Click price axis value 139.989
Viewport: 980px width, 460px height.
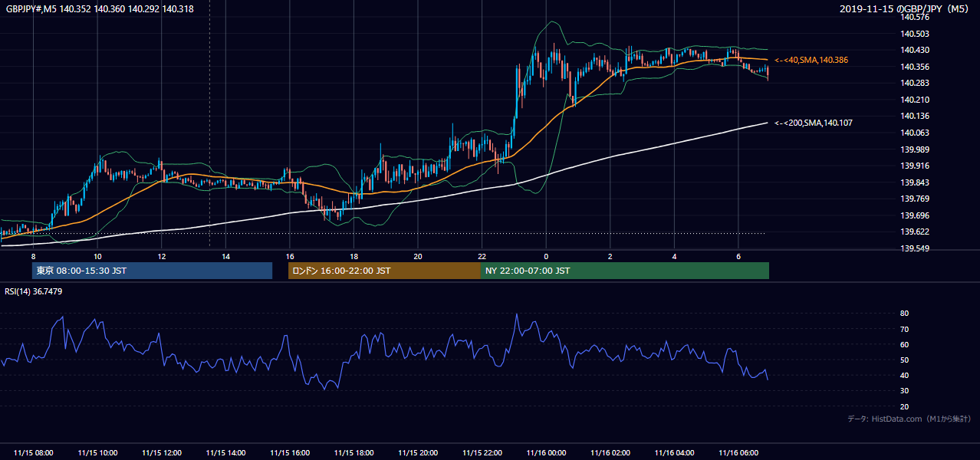coord(915,149)
